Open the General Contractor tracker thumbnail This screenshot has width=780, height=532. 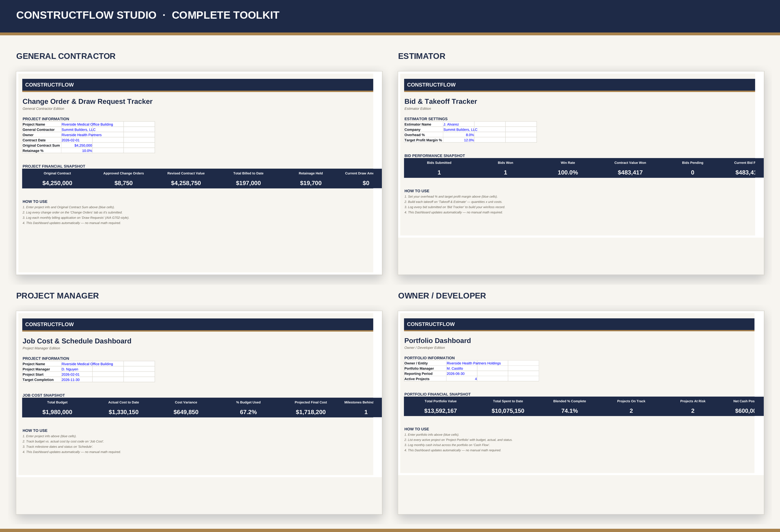click(199, 173)
